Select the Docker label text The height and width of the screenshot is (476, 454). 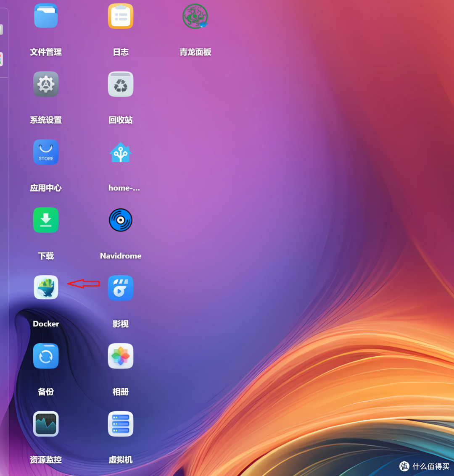(x=46, y=323)
